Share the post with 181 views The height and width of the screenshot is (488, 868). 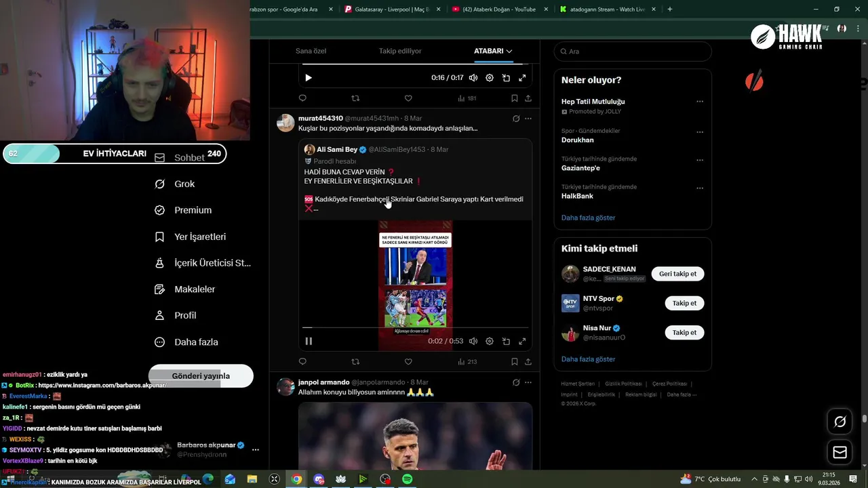point(528,98)
